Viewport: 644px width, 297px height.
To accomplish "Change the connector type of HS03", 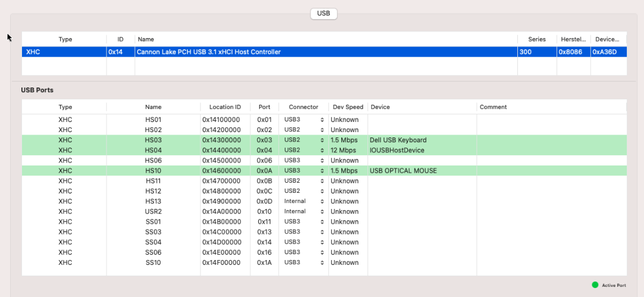I will 304,140.
